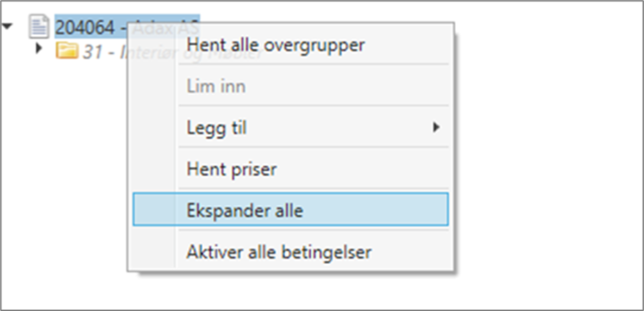Click the icon gutter left of Legg til
The width and height of the screenshot is (644, 311).
point(154,128)
